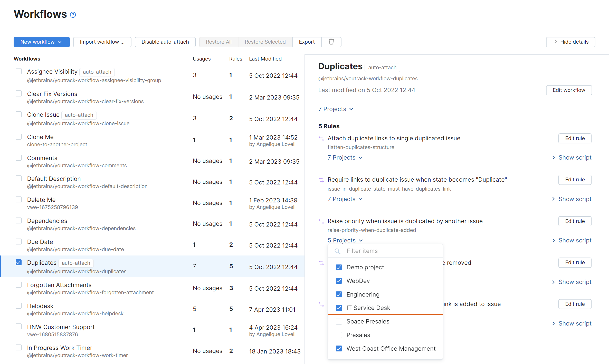Screen dimensions: 609x364
Task: Click the rule icon beside "Raise priority when issue is duplicated"
Action: coord(321,221)
